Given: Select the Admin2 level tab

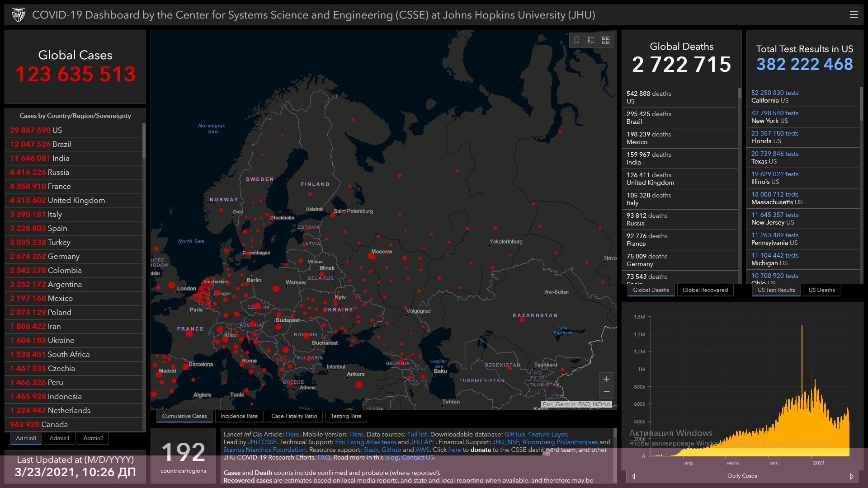Looking at the screenshot, I should [x=93, y=438].
